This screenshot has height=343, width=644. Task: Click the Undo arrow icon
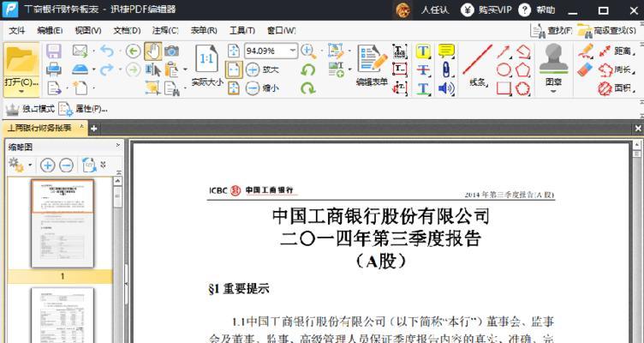click(107, 51)
